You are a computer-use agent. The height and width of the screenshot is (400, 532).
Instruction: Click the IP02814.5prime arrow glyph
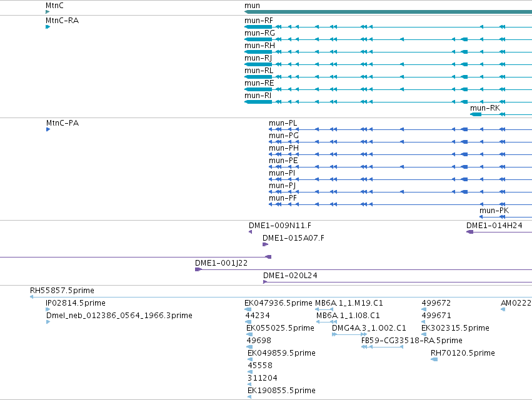coord(48,309)
